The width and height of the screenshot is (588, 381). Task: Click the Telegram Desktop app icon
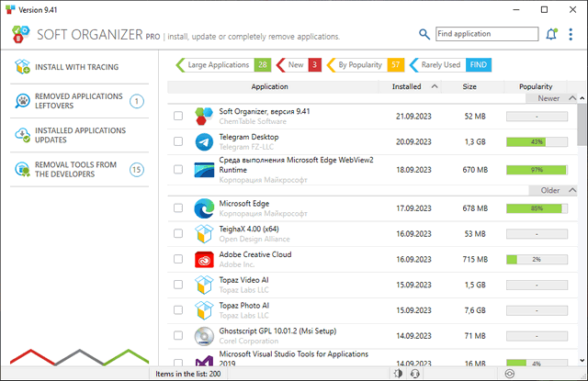[x=204, y=142]
